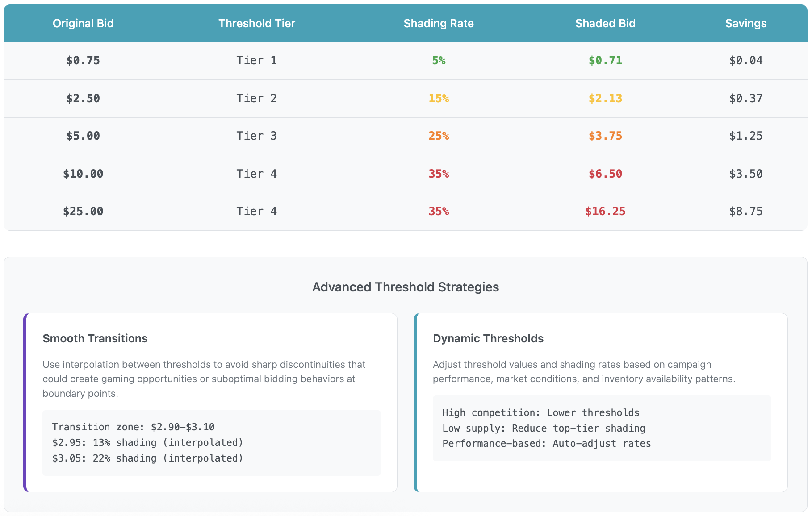This screenshot has width=812, height=516.
Task: Click the Tier 3 cell
Action: (257, 136)
